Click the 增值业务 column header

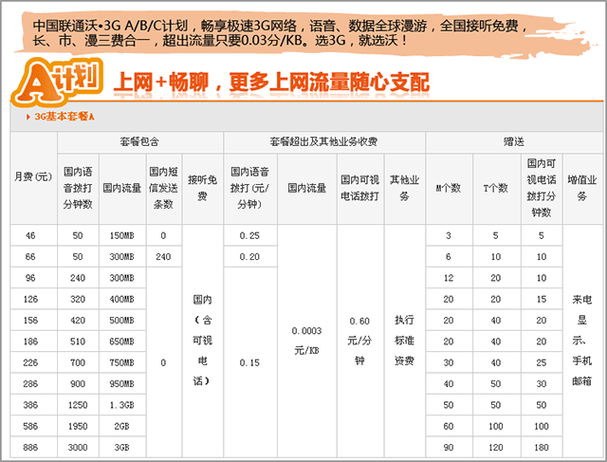582,189
